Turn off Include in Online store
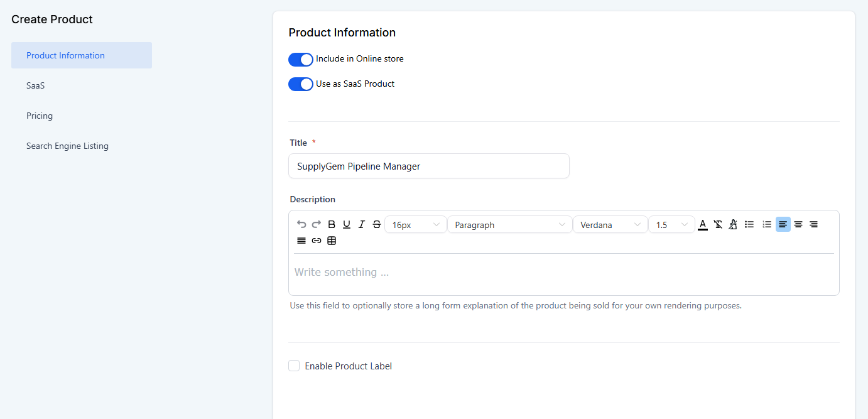This screenshot has height=419, width=868. tap(301, 59)
